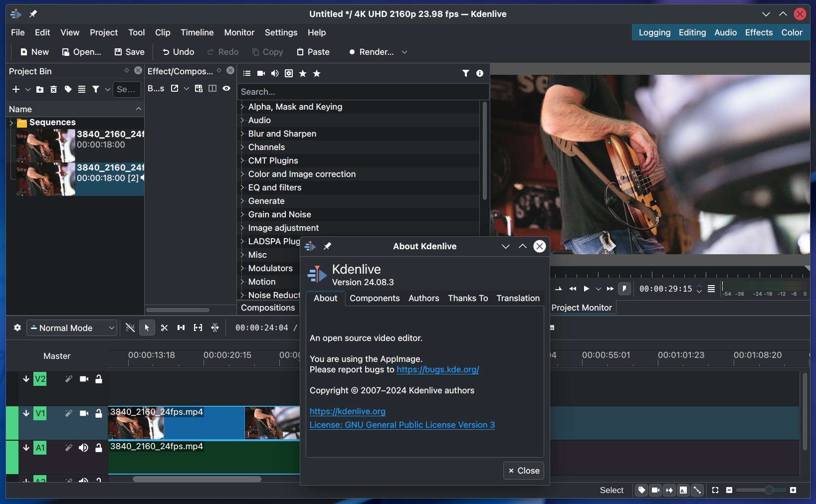Mute the A1 track
Screen dimensions: 816x504
83,448
